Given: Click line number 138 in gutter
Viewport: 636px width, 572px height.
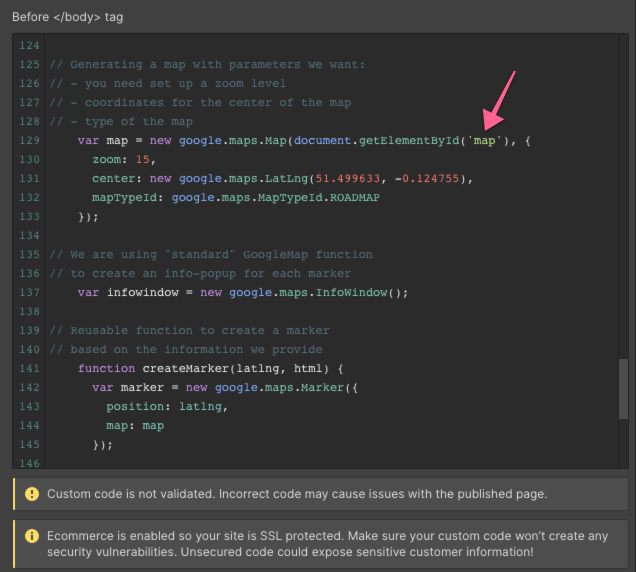Looking at the screenshot, I should 29,312.
